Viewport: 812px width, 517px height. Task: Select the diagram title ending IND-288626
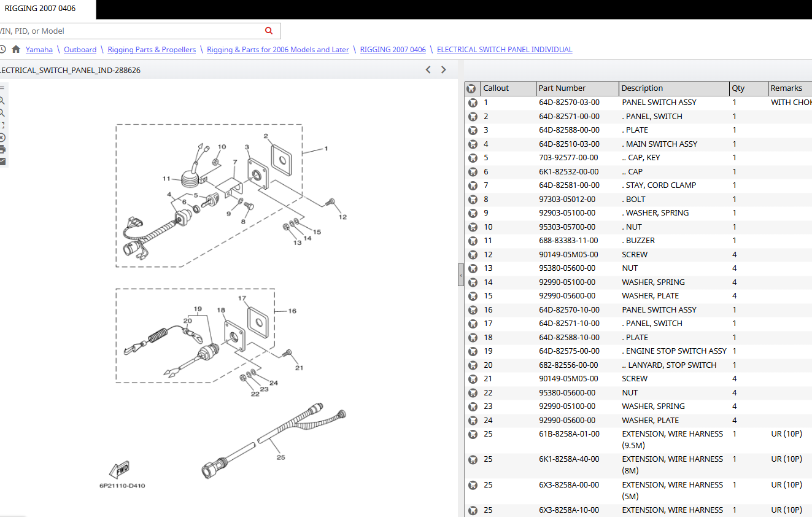(x=70, y=71)
